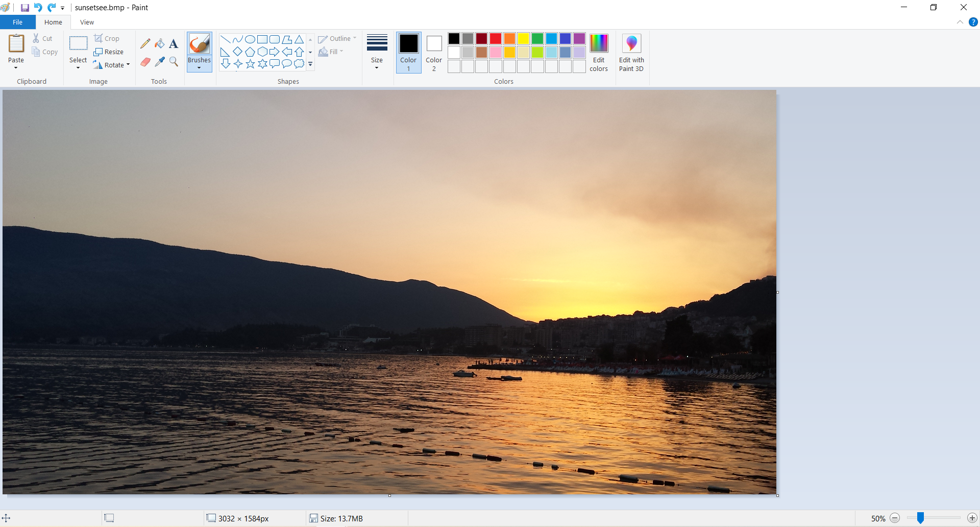Open the File menu
The height and width of the screenshot is (527, 980).
point(17,22)
